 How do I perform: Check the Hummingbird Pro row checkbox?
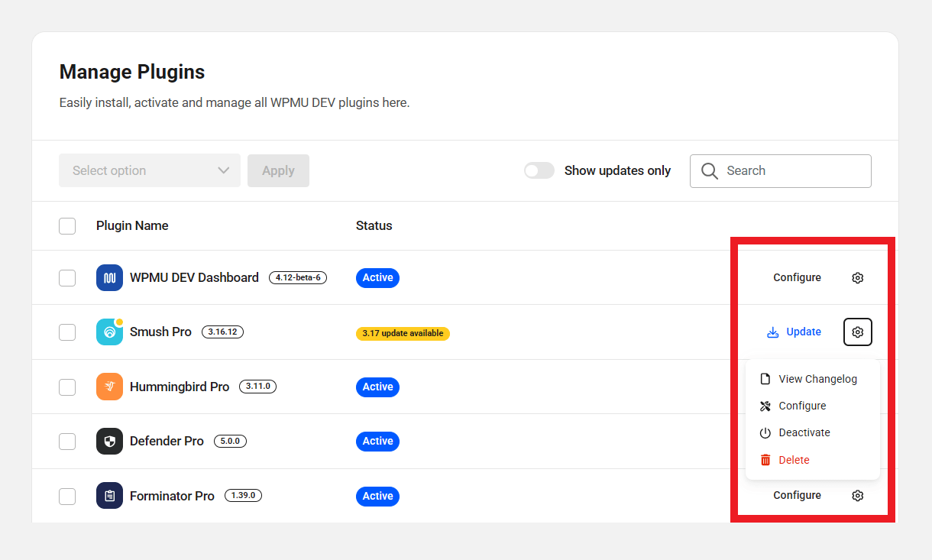coord(67,387)
